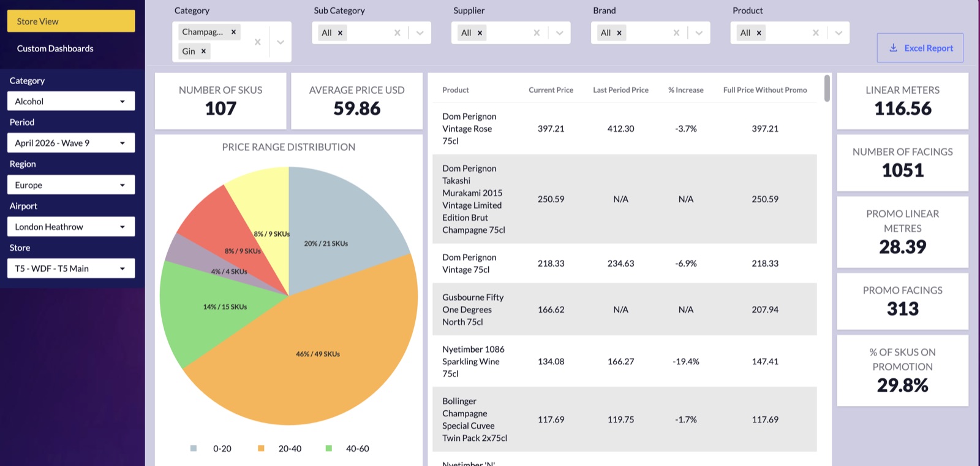
Task: Open the Alcohol category dropdown
Action: [x=71, y=101]
